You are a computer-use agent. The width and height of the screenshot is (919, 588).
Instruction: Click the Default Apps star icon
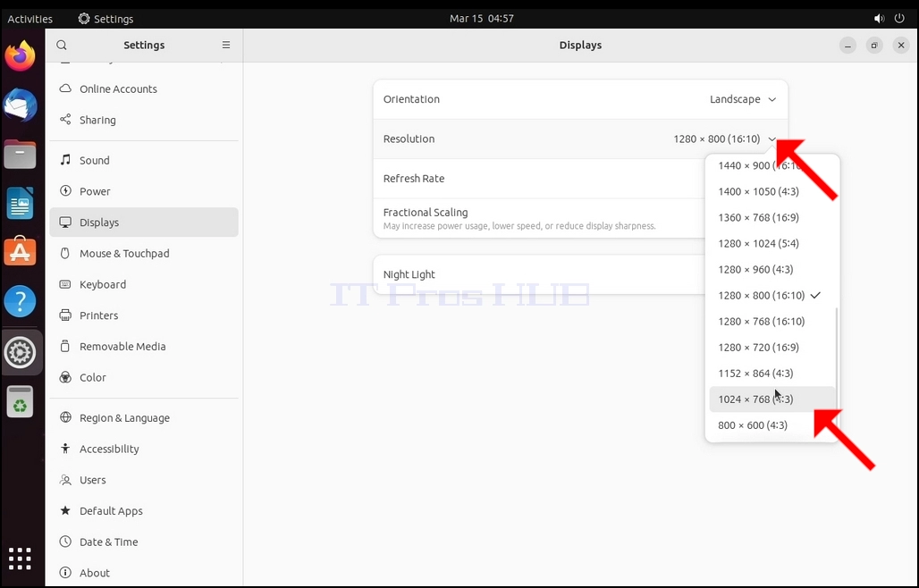(65, 510)
